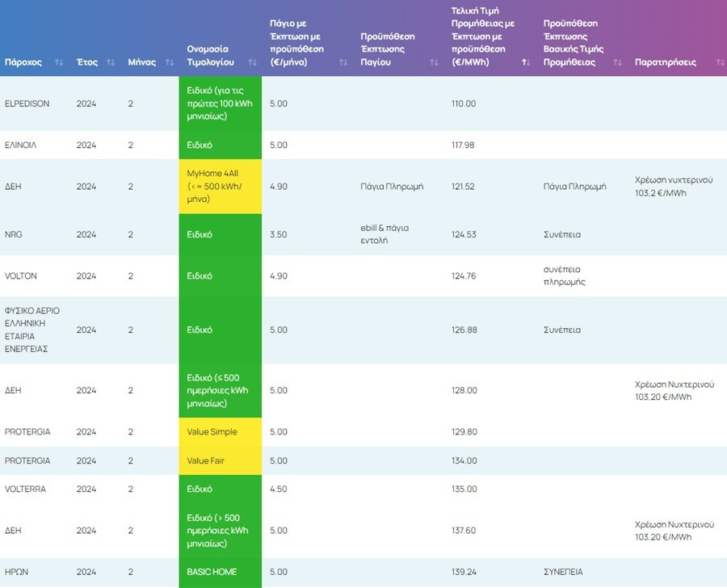Select the Value Fair tariff cell
The image size is (727, 588).
[221, 460]
